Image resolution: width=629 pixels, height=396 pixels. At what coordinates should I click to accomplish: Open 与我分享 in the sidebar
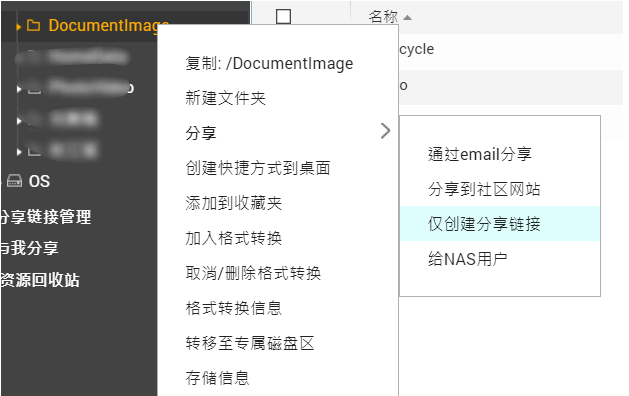click(29, 248)
